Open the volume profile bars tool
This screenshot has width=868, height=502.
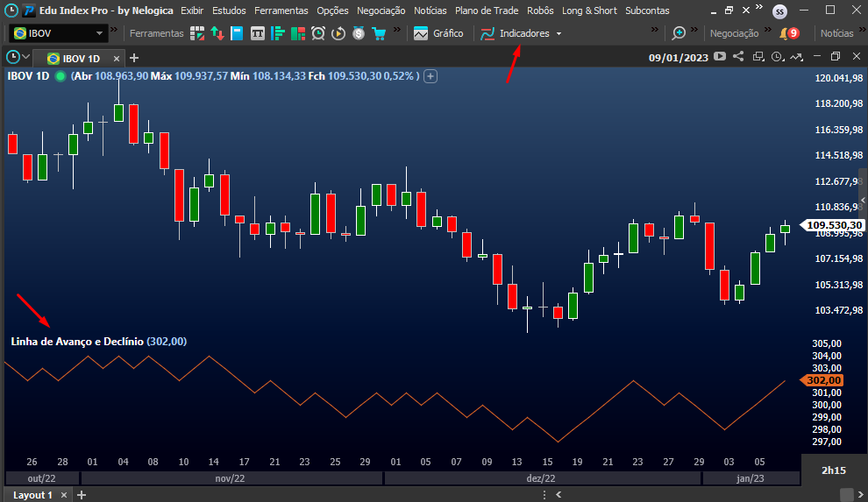click(x=278, y=33)
